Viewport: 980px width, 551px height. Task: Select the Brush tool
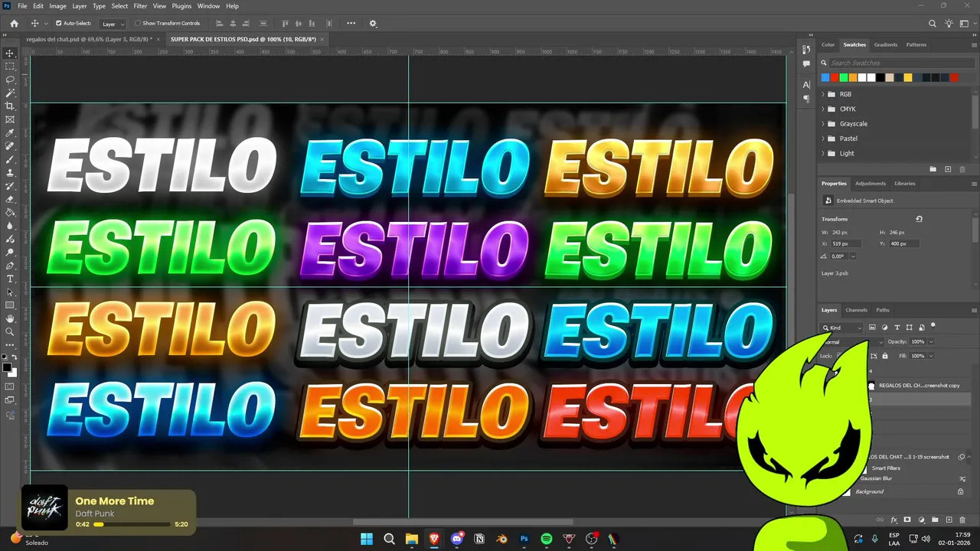[10, 159]
